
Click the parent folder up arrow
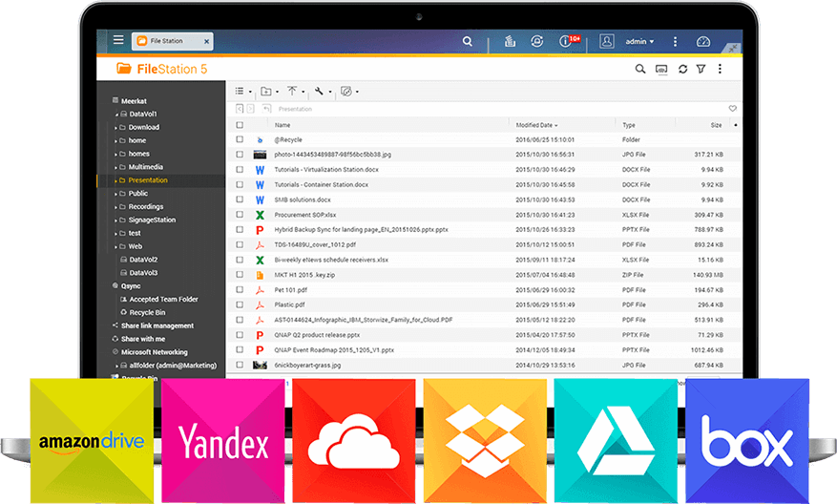pyautogui.click(x=267, y=109)
